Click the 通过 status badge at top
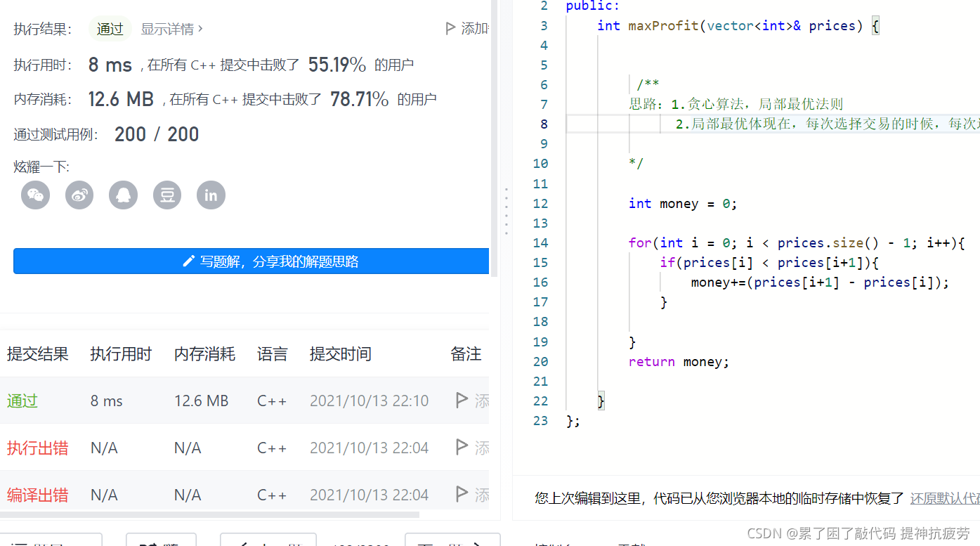Image resolution: width=980 pixels, height=546 pixels. 110,29
